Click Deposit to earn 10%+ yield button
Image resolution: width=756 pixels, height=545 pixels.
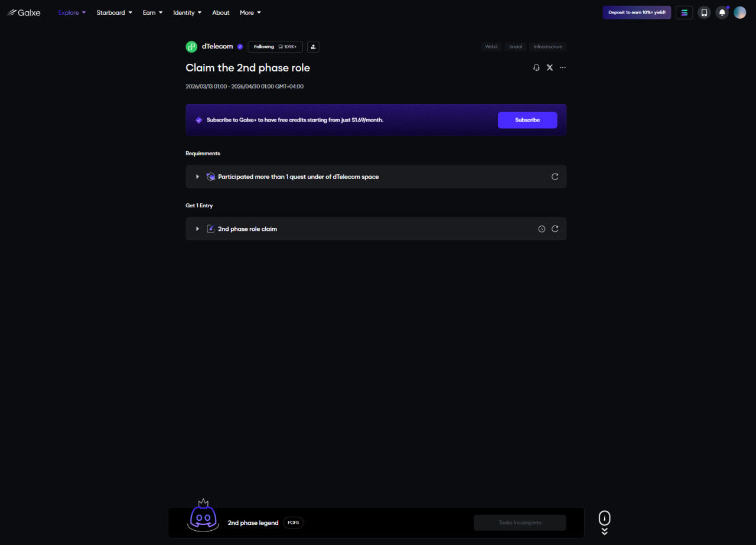[x=637, y=12]
